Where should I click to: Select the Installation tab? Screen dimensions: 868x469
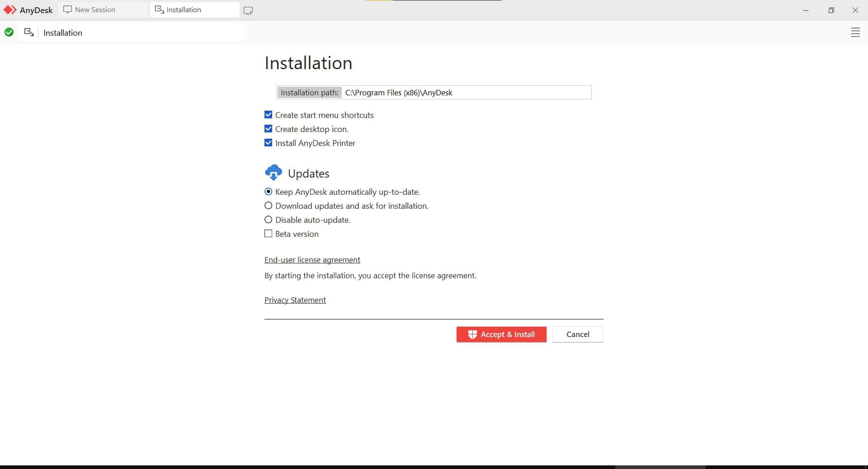[x=195, y=9]
